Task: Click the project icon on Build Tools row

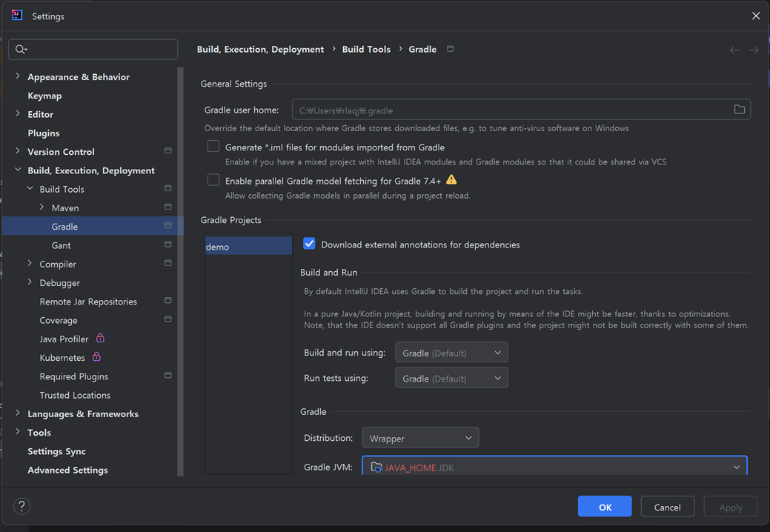Action: coord(168,188)
